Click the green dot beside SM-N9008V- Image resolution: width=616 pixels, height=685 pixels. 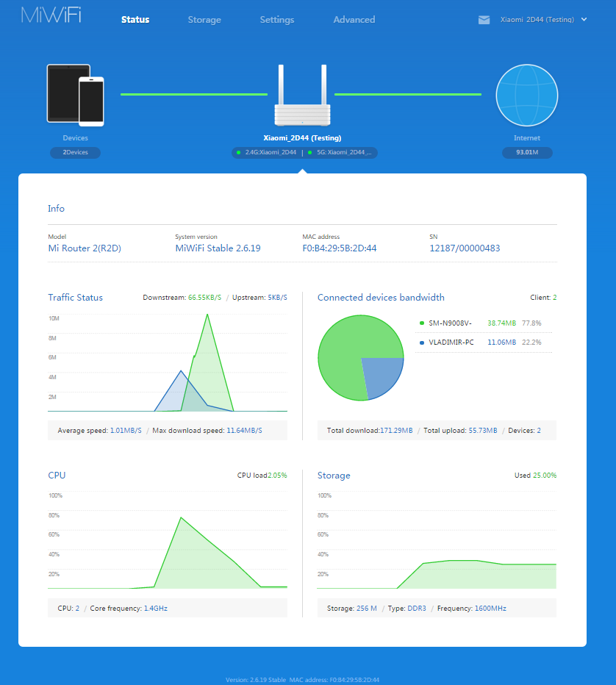[x=422, y=323]
